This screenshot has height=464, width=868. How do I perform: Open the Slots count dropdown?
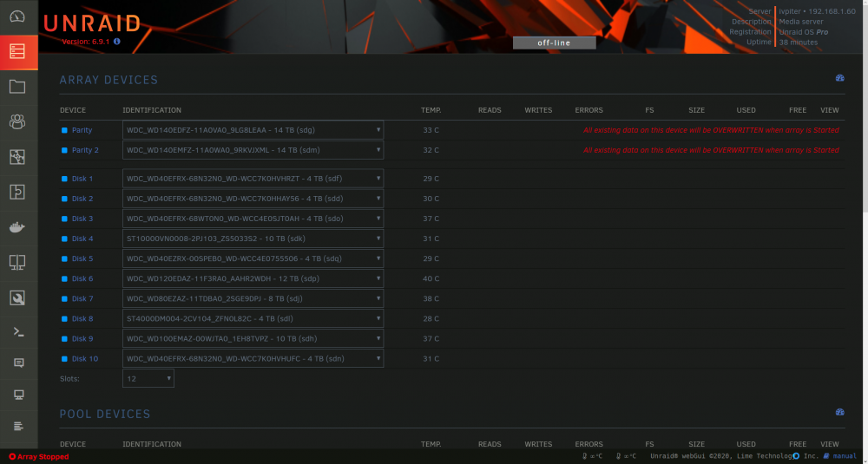(x=148, y=378)
